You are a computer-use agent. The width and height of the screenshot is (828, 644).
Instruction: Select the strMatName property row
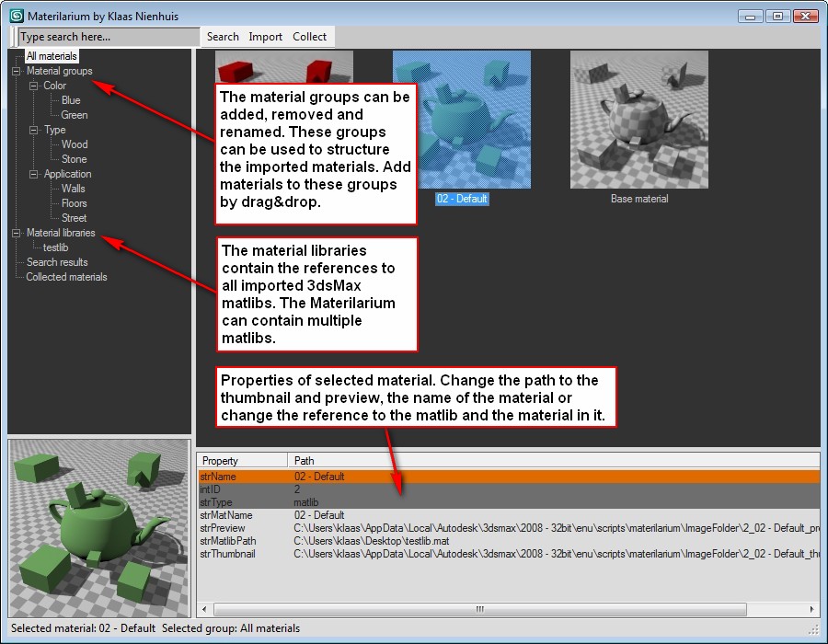coord(509,515)
